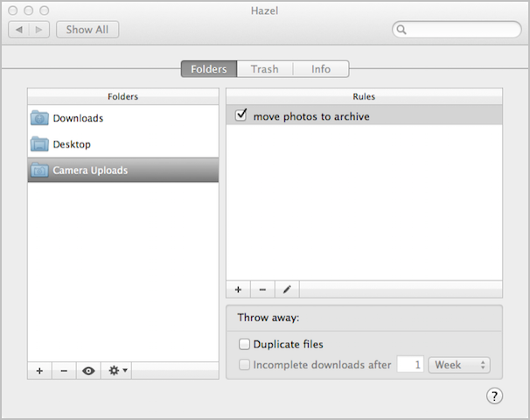This screenshot has width=530, height=420.
Task: Select the "Desktop" folder name
Action: tap(72, 144)
